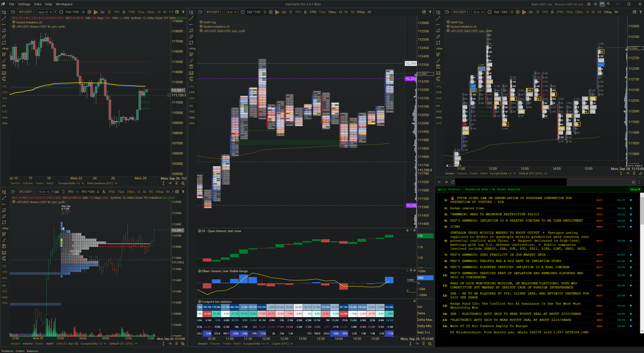Open the File menu
This screenshot has width=644, height=353.
click(11, 4)
